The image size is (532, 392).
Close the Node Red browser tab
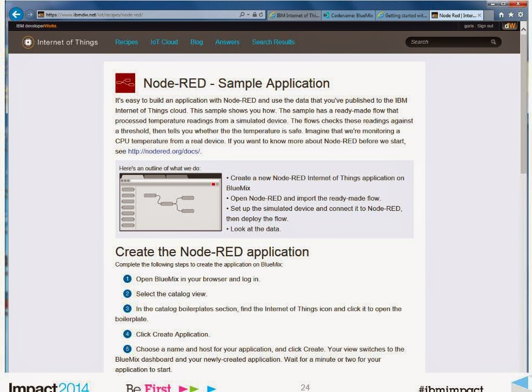coord(480,15)
